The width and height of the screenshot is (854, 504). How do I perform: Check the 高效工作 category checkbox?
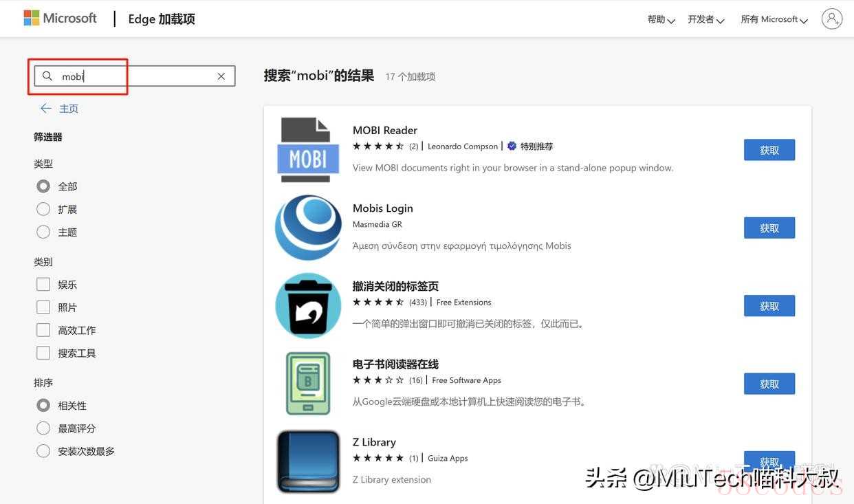(x=43, y=330)
